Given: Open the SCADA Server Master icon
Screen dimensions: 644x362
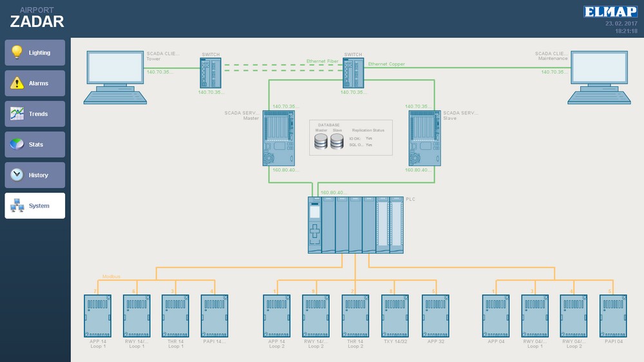Looking at the screenshot, I should [279, 138].
